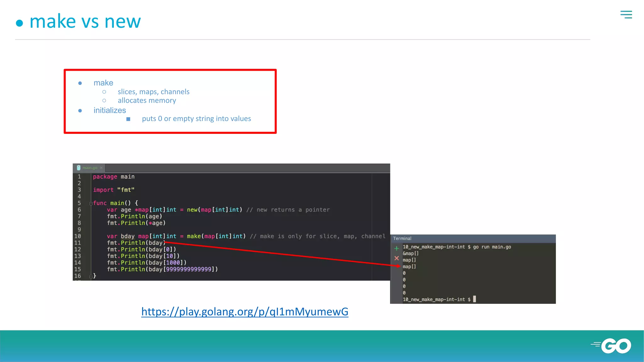This screenshot has height=362, width=644.
Task: Click the 'make' bullet heading
Action: 103,83
